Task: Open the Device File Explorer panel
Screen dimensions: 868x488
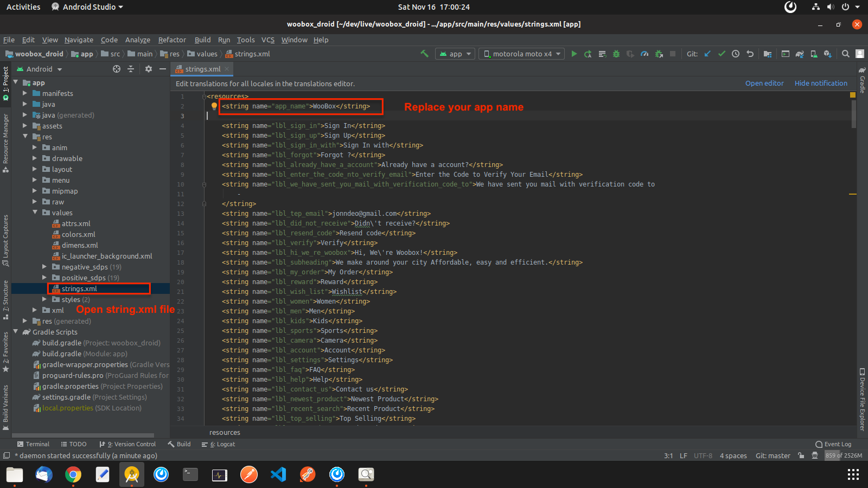Action: click(862, 400)
